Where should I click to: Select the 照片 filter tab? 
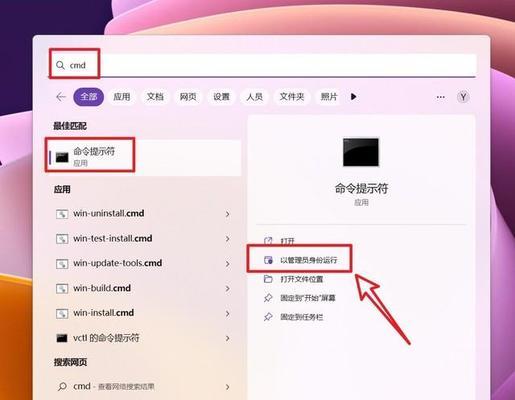coord(329,97)
